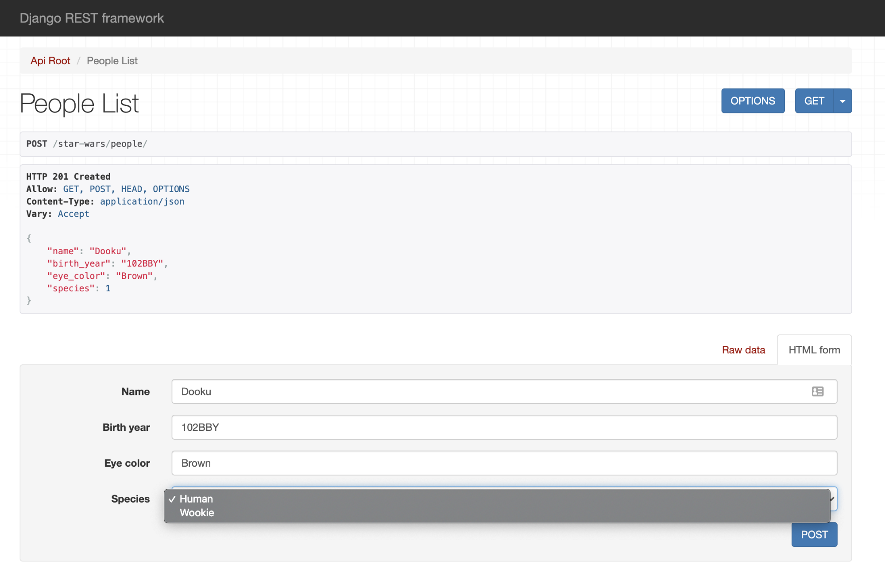Click the POST /star-wars/people/ request line
The image size is (885, 588).
tap(87, 144)
